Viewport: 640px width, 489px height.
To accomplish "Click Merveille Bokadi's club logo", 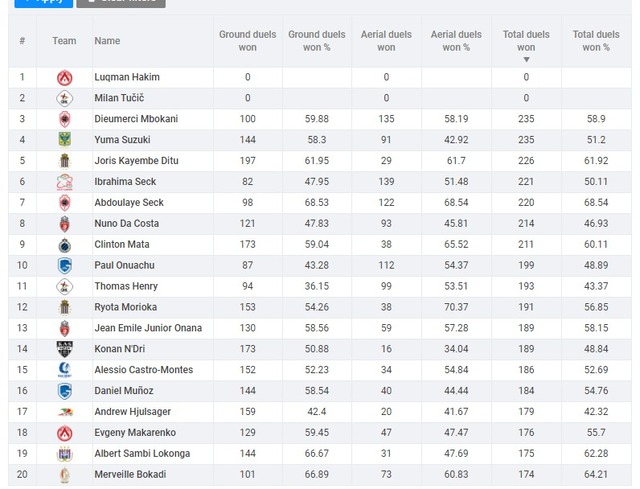I will [x=65, y=475].
